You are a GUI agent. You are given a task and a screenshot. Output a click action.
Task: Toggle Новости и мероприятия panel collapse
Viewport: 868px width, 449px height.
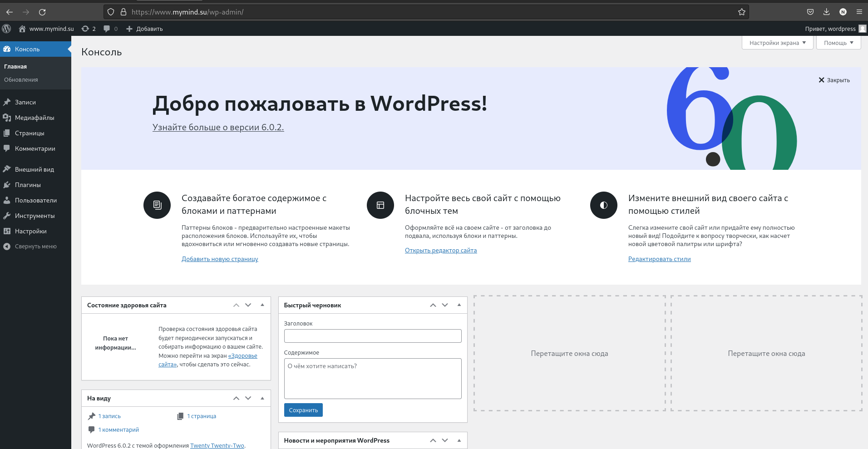pyautogui.click(x=459, y=440)
